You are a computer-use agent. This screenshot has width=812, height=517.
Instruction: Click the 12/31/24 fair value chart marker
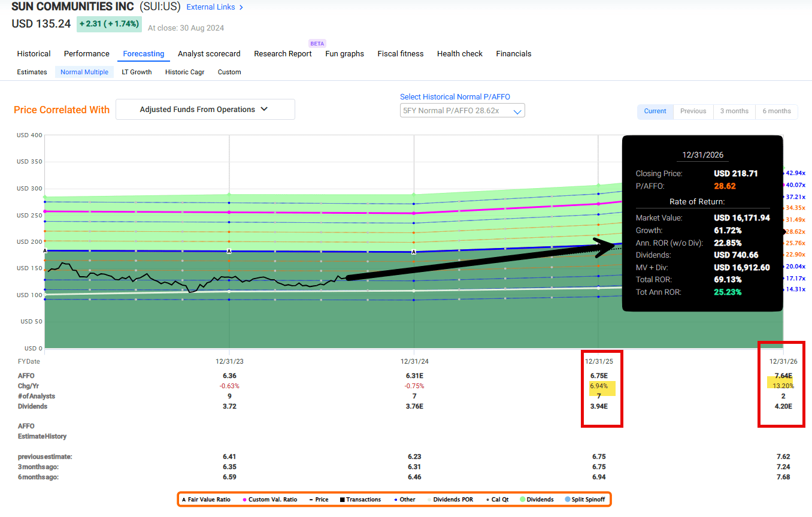point(414,252)
